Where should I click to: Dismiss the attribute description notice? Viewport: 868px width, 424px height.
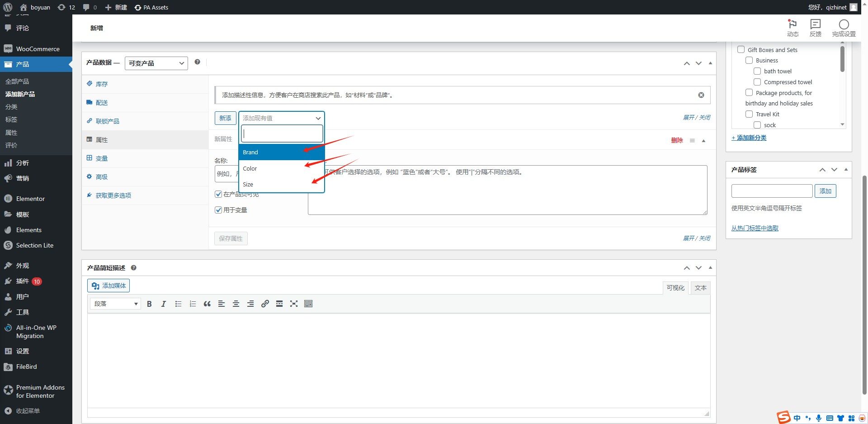[x=701, y=95]
